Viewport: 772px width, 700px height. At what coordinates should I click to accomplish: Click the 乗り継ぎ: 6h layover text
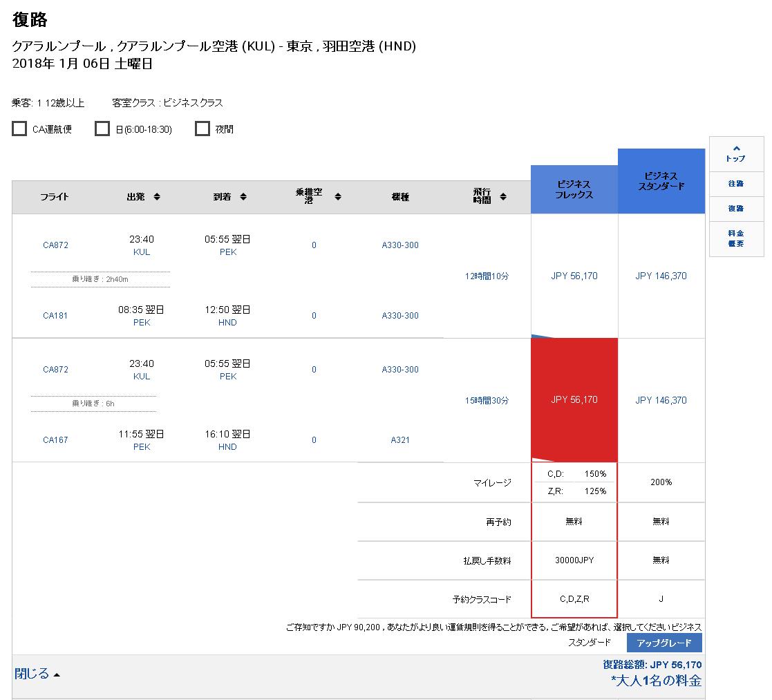click(x=93, y=404)
